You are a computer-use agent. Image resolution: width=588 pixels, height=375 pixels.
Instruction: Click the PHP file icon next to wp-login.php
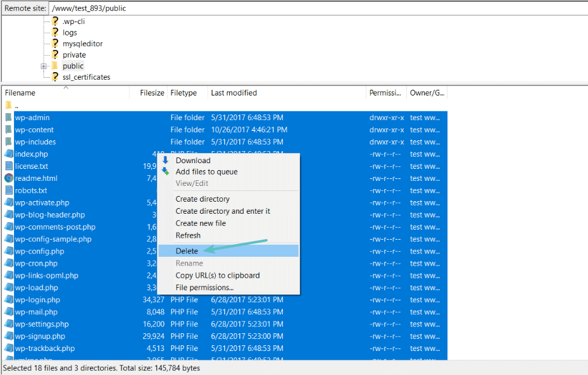pos(8,300)
